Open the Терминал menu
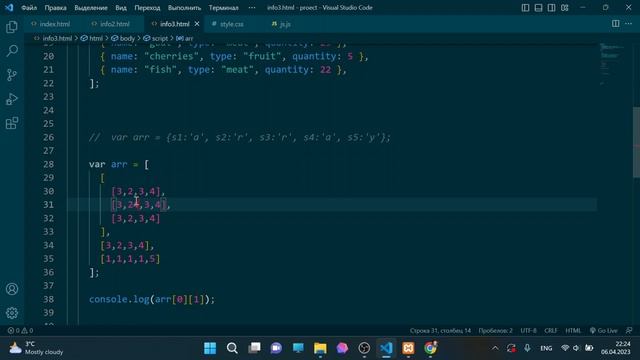Viewport: 640px width, 360px height. (224, 7)
